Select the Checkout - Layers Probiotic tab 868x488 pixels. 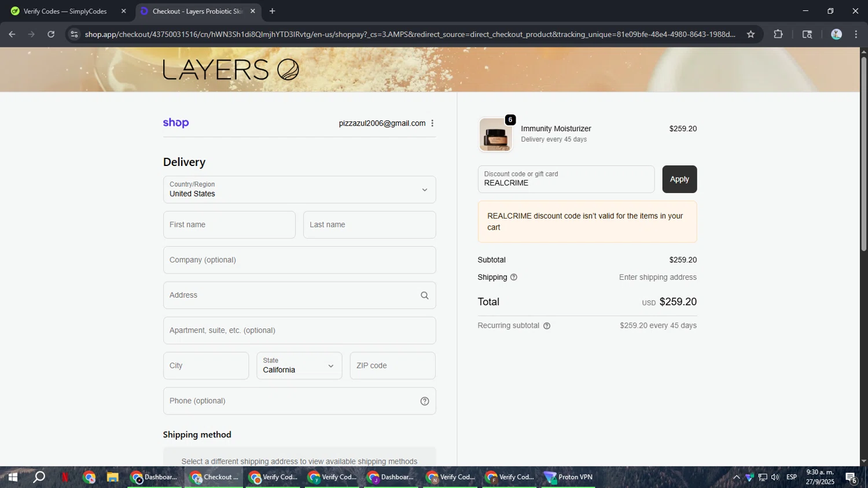197,11
